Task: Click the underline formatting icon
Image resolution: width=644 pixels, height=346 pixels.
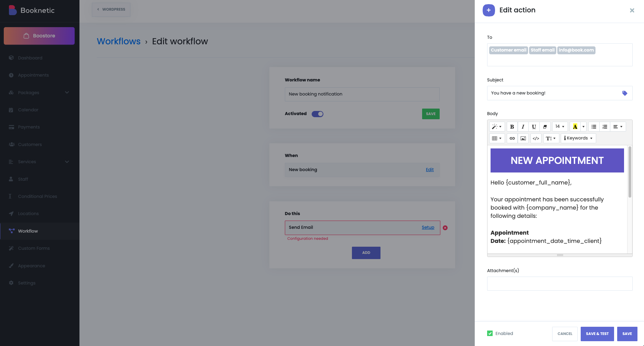Action: tap(534, 127)
